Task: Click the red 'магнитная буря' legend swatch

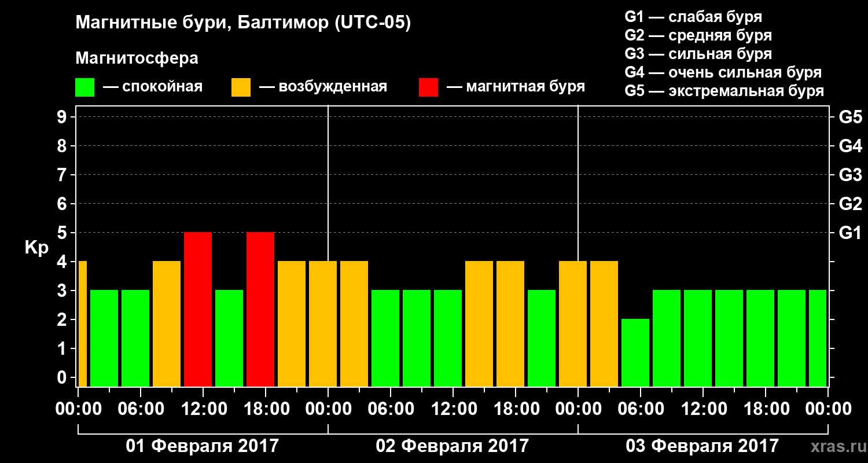Action: tap(428, 87)
